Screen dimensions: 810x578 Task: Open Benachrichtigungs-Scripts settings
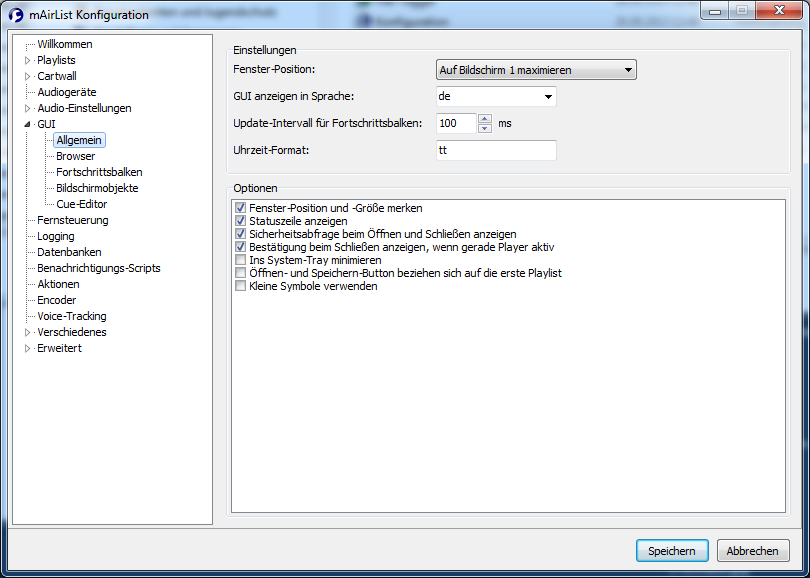click(x=99, y=268)
